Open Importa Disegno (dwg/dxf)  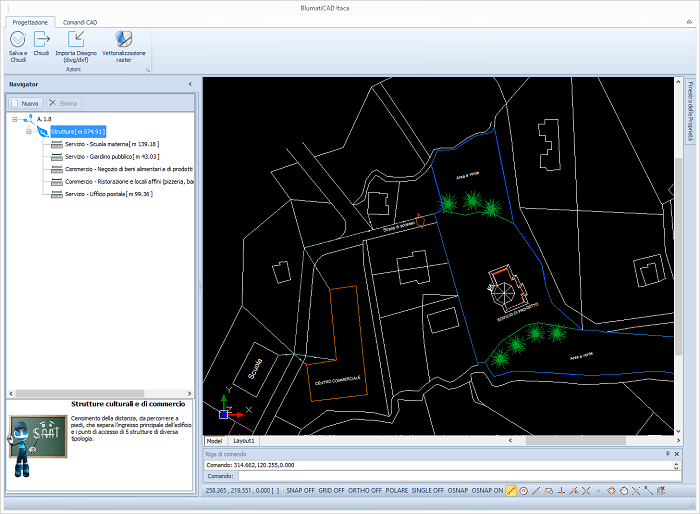click(x=76, y=40)
